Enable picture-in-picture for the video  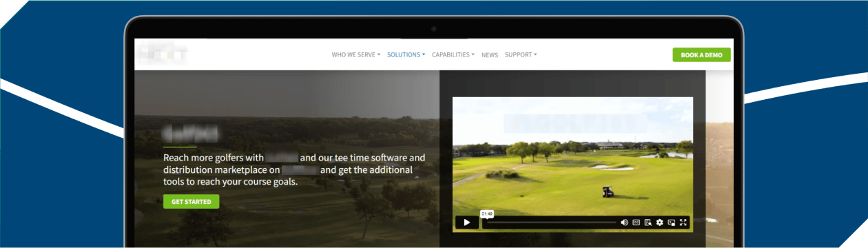672,223
